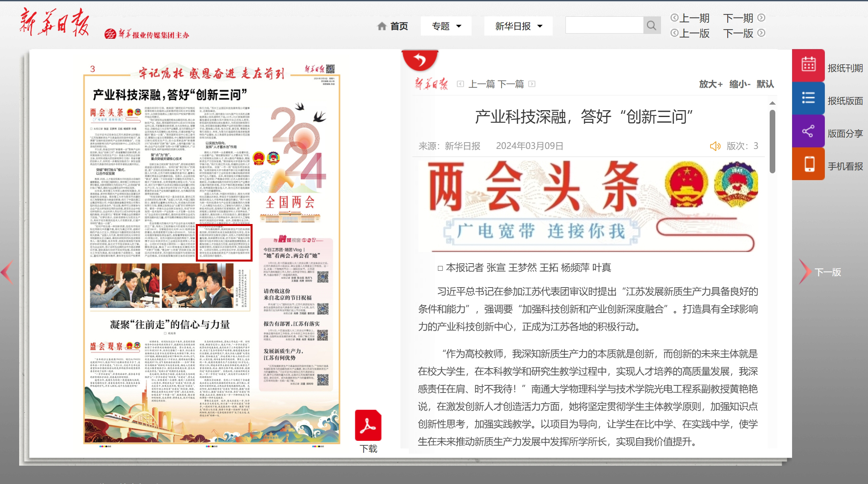
Task: Click the page share icon
Action: point(808,131)
